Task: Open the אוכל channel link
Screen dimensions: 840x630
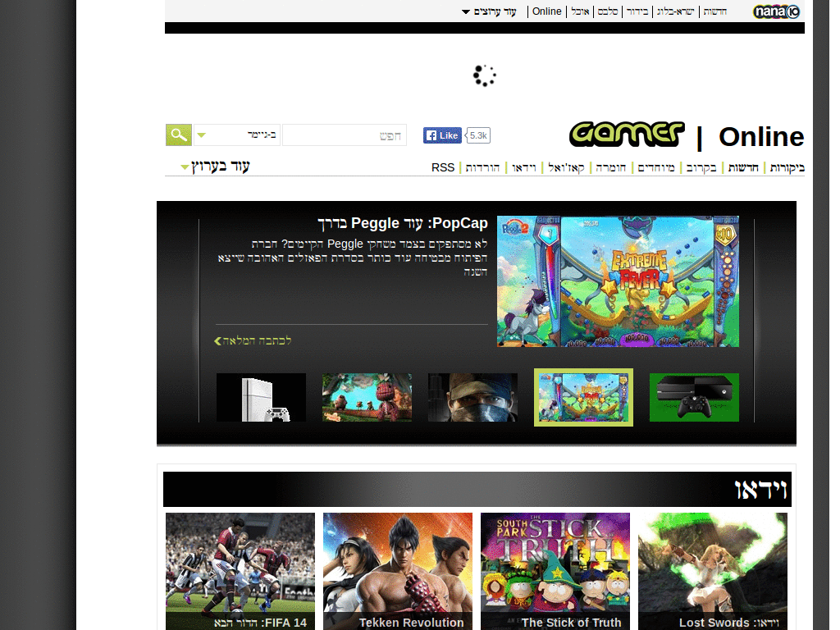Action: click(580, 11)
